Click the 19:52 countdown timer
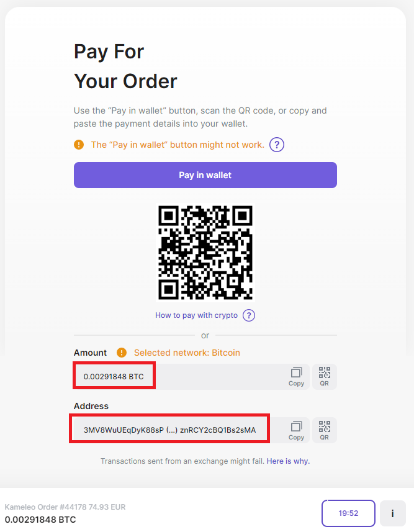This screenshot has height=532, width=414. [348, 513]
